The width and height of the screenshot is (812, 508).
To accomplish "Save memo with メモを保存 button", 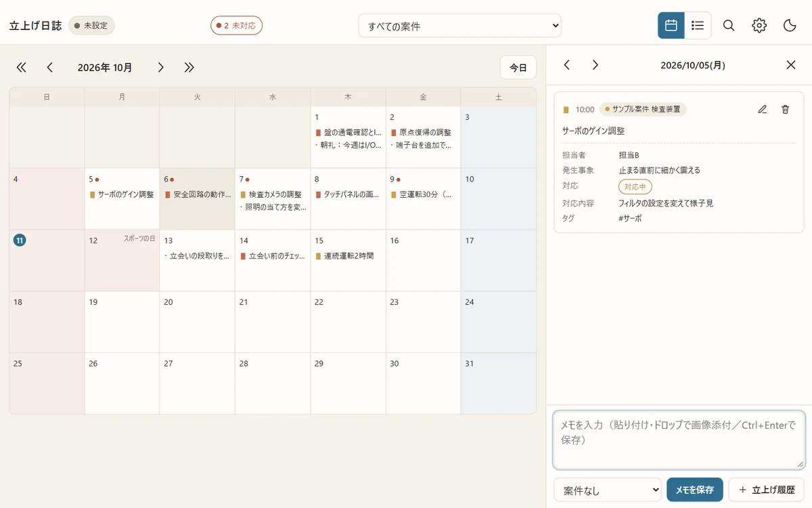I will (x=695, y=490).
